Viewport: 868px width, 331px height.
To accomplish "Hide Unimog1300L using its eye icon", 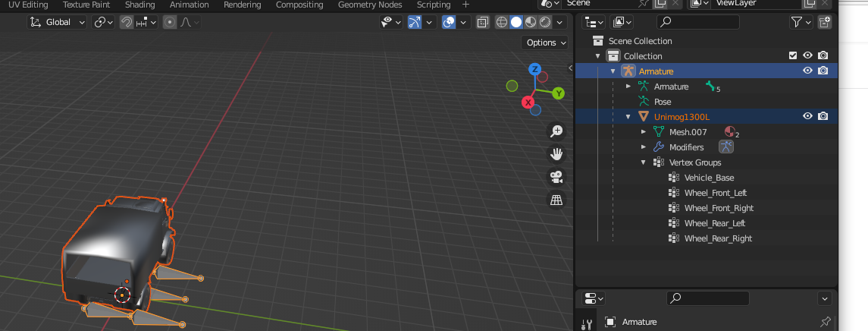I will pos(807,116).
